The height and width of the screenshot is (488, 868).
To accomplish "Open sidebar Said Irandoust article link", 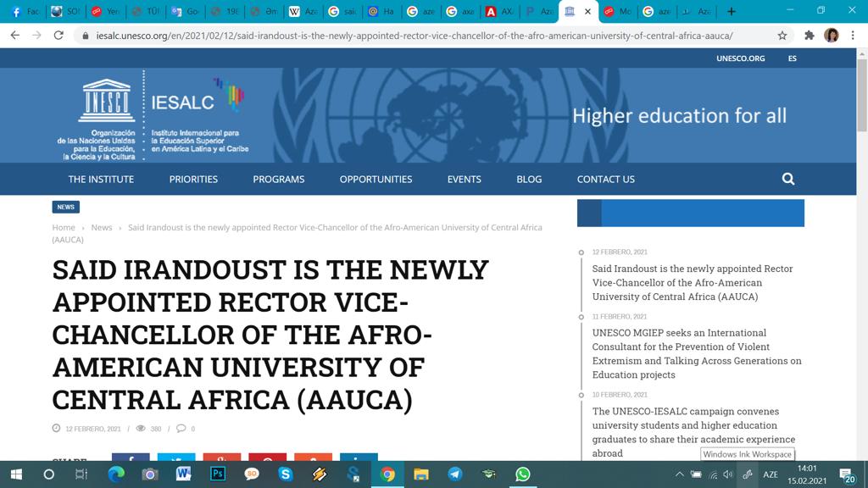I will tap(692, 283).
